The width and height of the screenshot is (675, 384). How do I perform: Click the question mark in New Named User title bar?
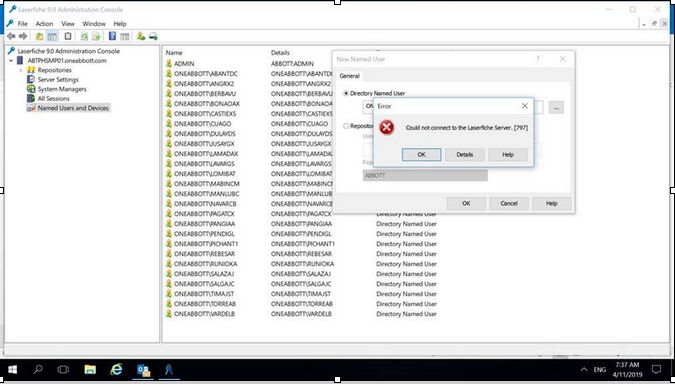538,59
